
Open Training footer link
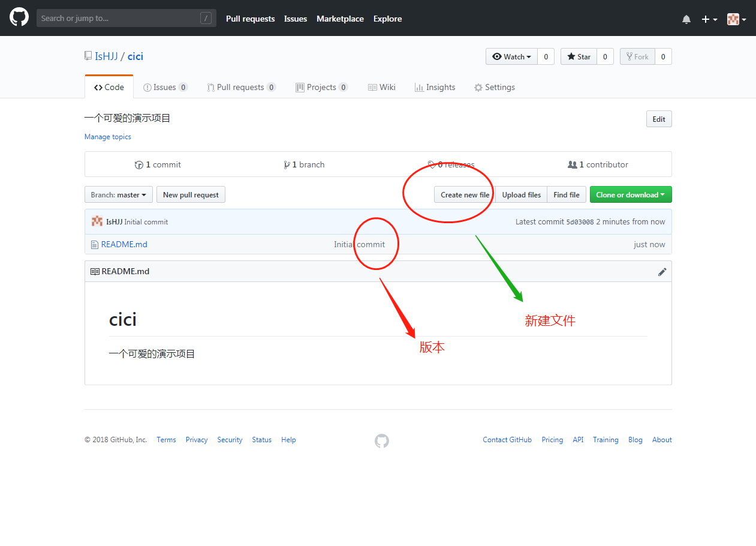point(606,440)
